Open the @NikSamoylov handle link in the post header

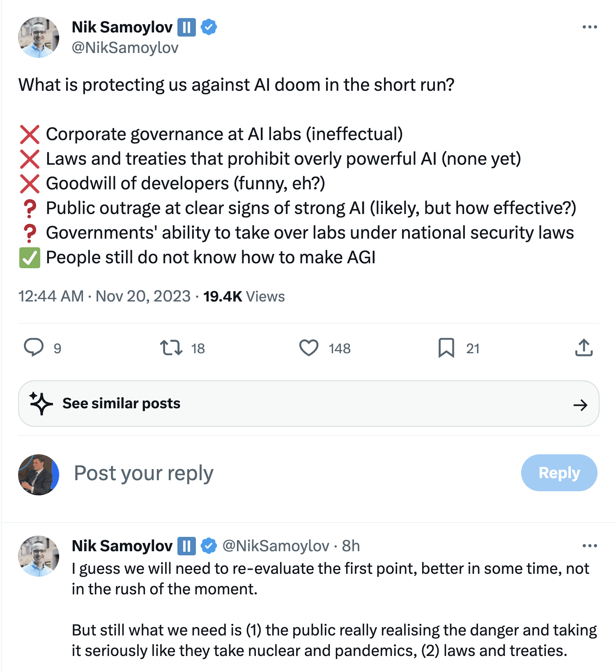pyautogui.click(x=125, y=48)
